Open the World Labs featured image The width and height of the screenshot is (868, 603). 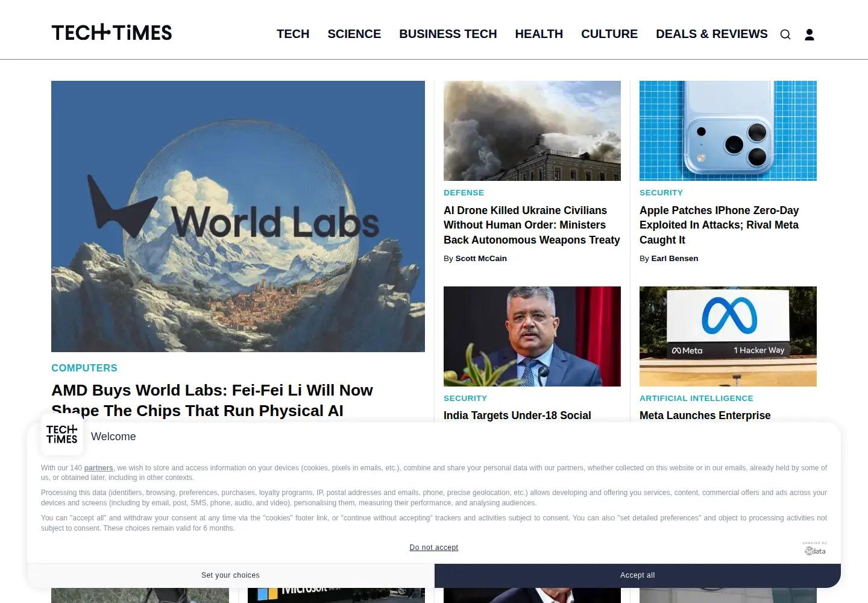click(238, 216)
